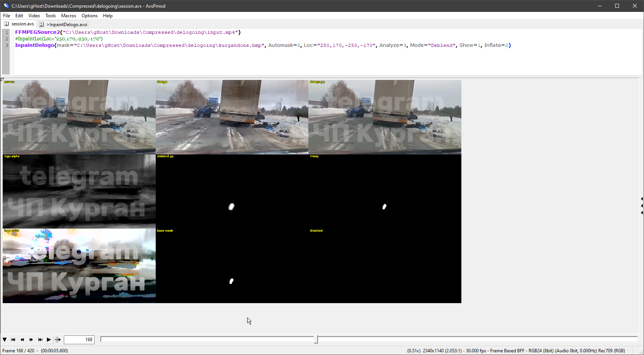Screen dimensions: 644x355
Task: Click the 'Frame 168 / 420' status text
Action: click(x=18, y=351)
